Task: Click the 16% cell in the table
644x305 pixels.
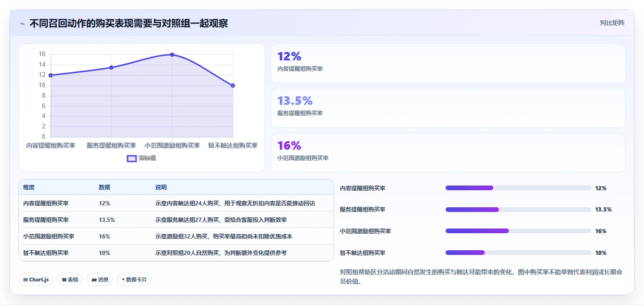Action: click(104, 237)
